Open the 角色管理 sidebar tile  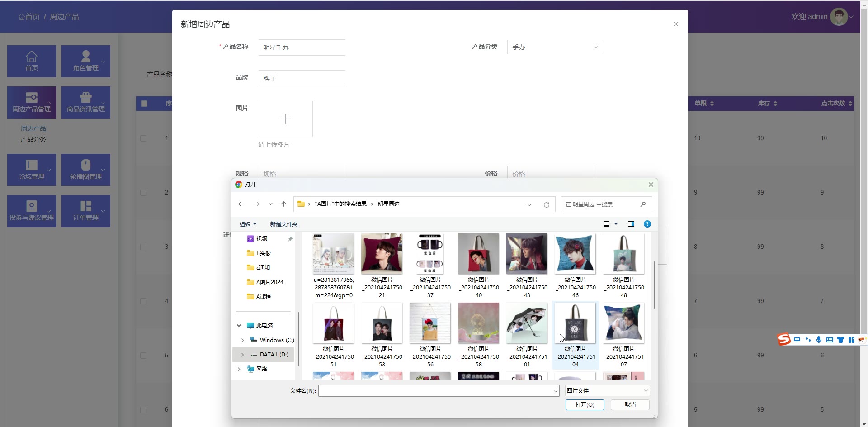point(86,61)
